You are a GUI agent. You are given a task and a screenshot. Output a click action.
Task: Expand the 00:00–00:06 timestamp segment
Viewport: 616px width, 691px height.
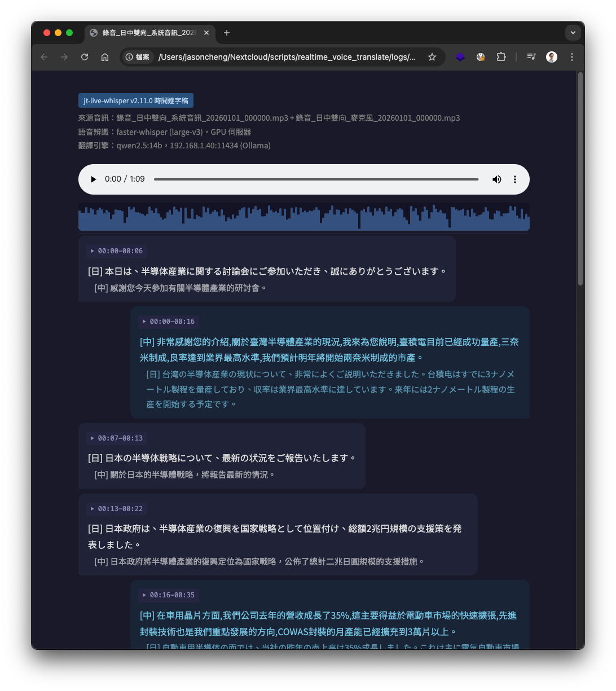[x=117, y=251]
